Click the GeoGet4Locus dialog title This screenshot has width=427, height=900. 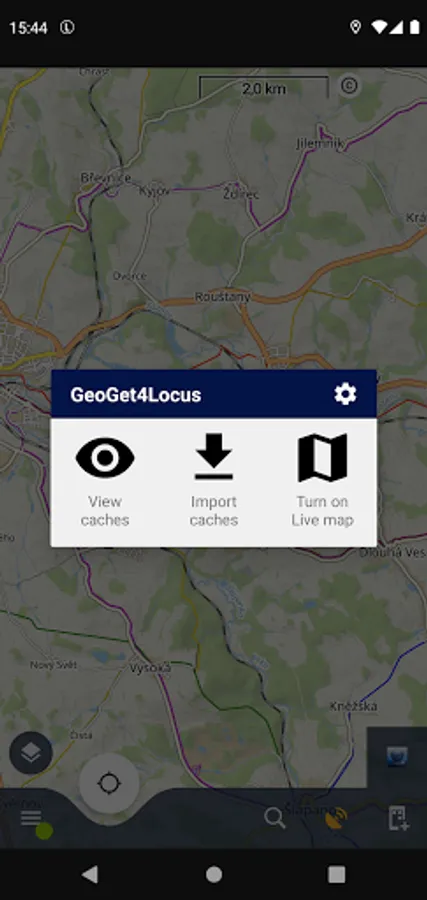[135, 395]
